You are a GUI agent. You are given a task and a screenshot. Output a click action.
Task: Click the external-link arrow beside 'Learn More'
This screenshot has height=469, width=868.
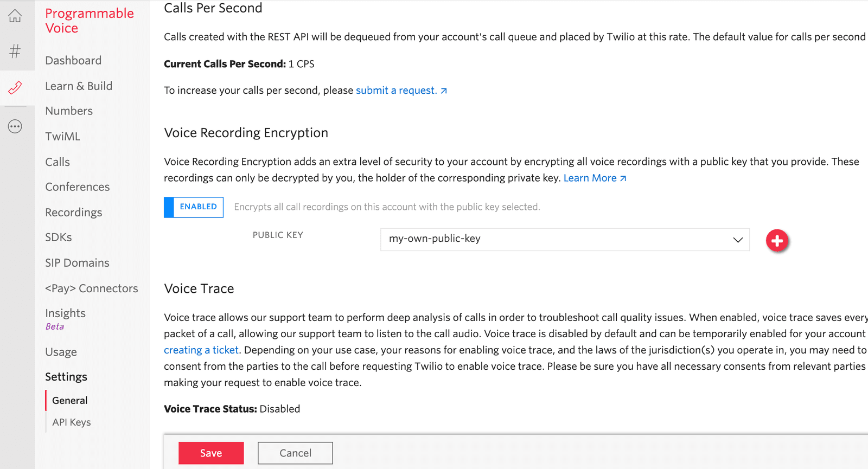pyautogui.click(x=623, y=178)
